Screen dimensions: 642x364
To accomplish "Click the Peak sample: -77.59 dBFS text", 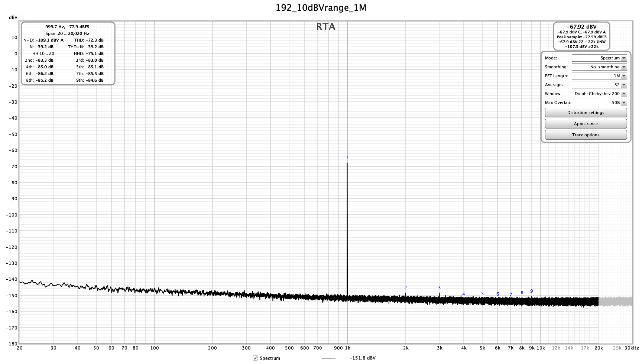I will click(x=581, y=37).
